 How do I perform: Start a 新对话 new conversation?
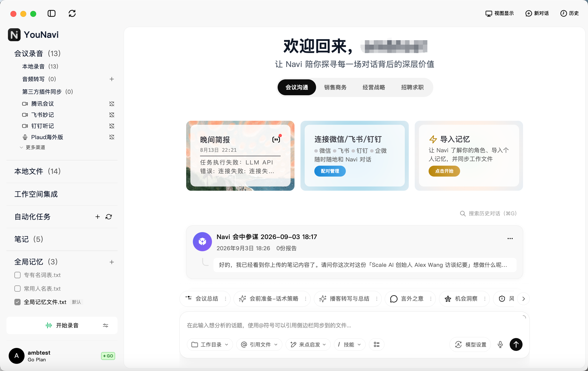point(537,13)
